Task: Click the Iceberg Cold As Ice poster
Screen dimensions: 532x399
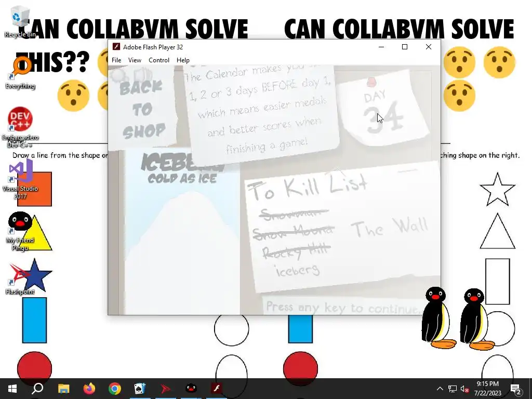Action: pos(182,232)
